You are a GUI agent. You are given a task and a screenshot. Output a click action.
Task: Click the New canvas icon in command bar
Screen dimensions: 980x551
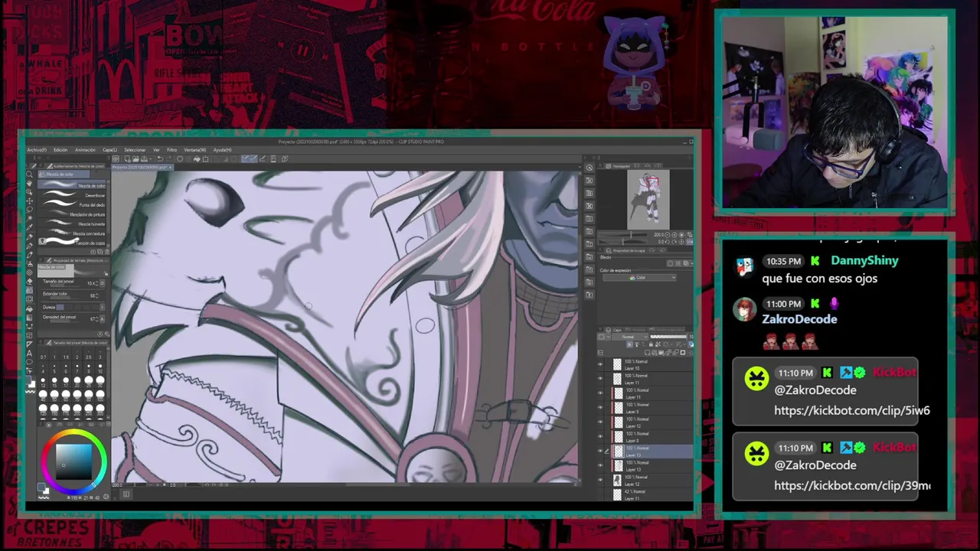[127, 159]
